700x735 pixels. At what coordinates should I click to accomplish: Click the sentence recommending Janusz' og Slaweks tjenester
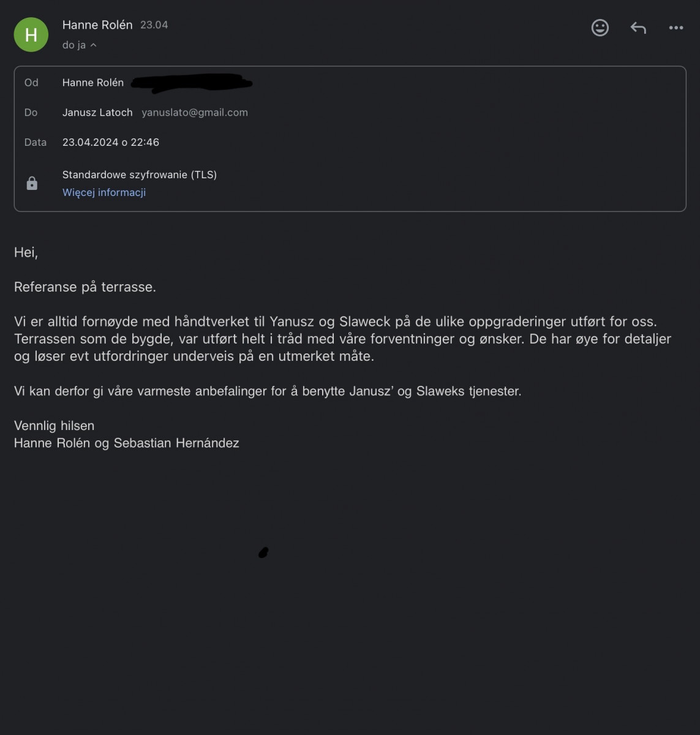(268, 391)
